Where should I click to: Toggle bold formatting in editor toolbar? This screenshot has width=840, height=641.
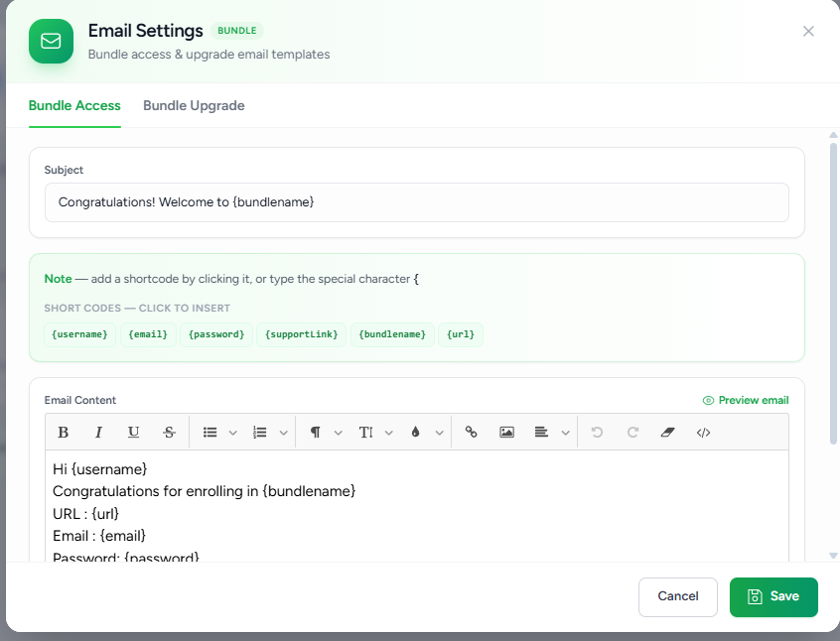pos(64,433)
